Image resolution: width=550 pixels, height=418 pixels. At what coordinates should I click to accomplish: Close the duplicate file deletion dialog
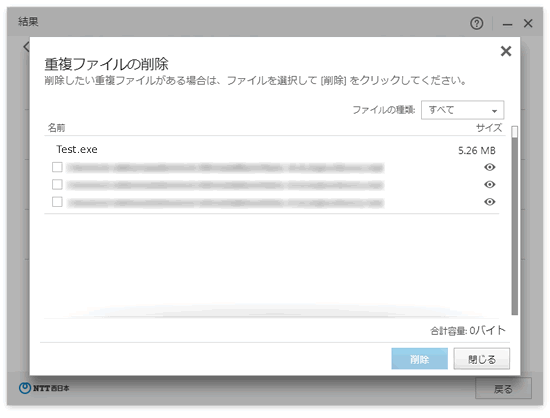pyautogui.click(x=505, y=51)
